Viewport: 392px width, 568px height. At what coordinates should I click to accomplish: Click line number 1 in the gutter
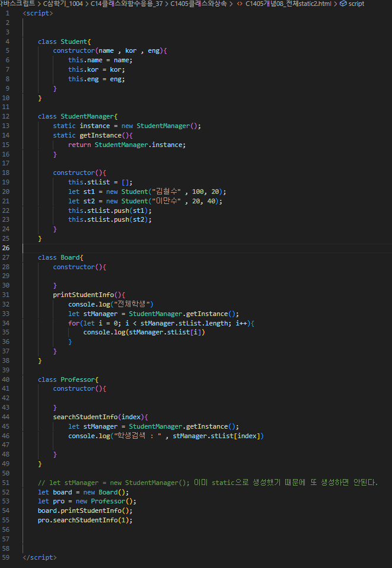(x=8, y=13)
